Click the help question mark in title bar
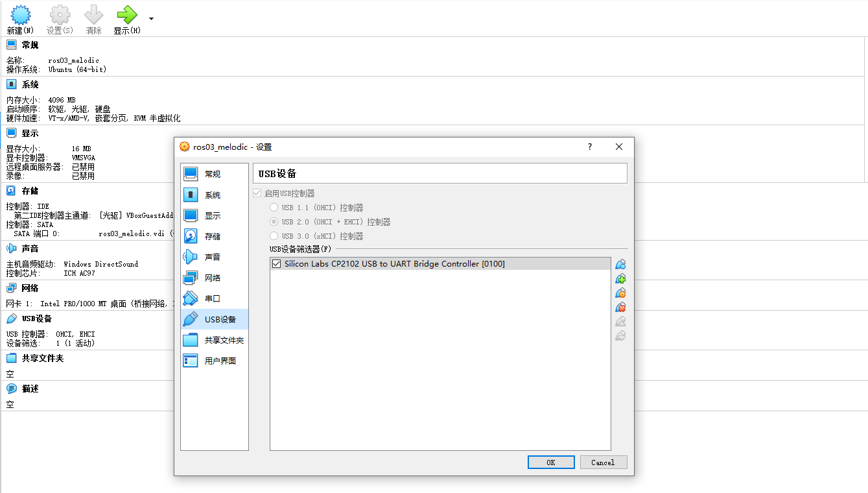This screenshot has height=493, width=868. [x=589, y=147]
